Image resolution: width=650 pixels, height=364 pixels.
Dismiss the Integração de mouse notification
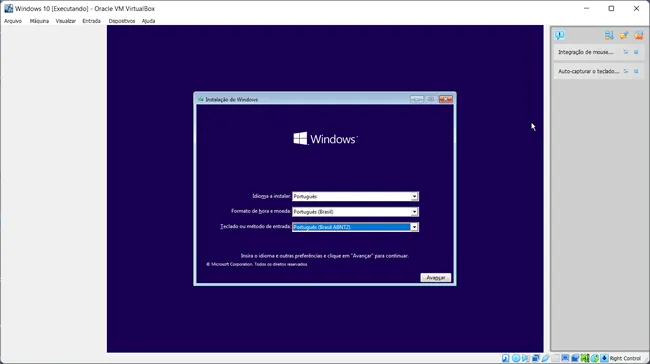click(636, 52)
